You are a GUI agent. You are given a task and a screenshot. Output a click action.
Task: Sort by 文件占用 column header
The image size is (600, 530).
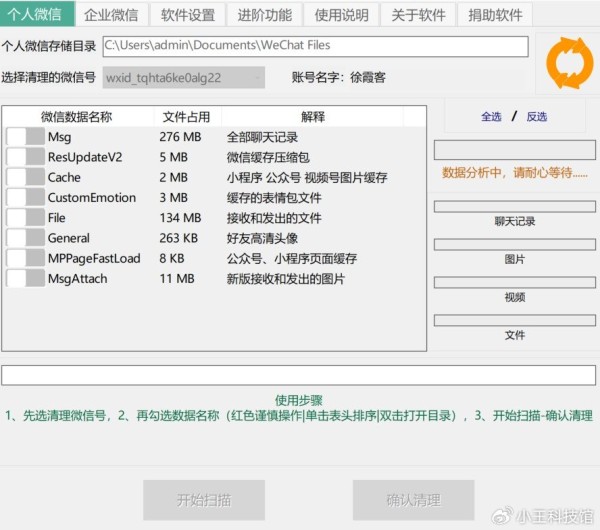pyautogui.click(x=187, y=116)
